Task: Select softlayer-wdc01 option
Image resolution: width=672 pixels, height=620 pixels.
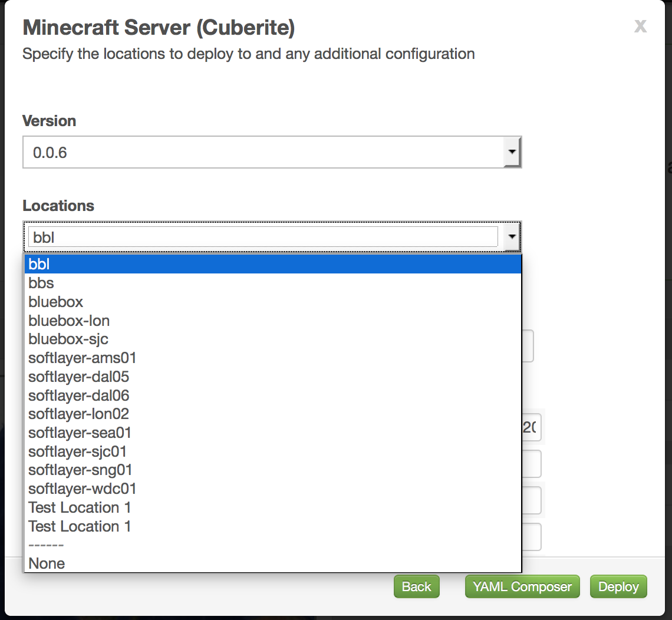Action: pos(273,489)
